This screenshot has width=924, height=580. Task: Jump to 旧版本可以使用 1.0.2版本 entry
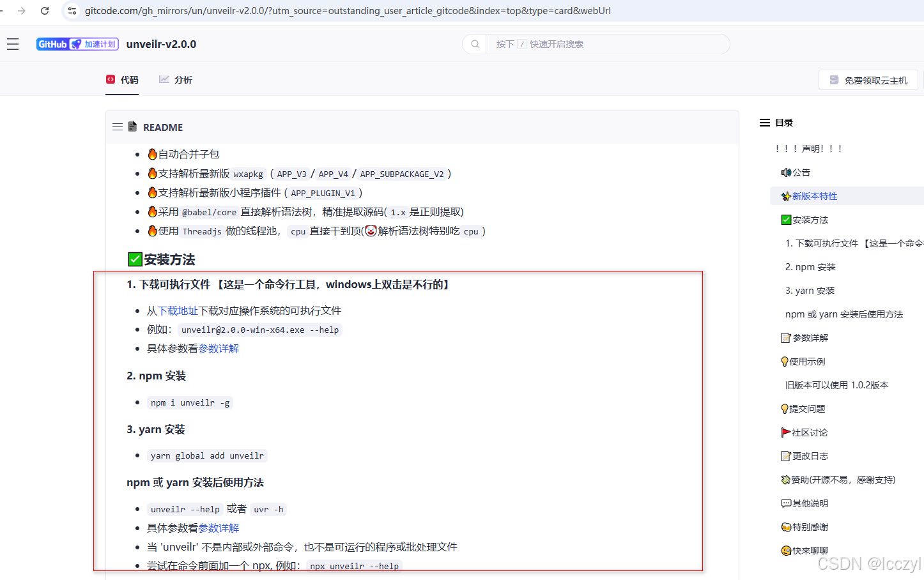pos(836,385)
